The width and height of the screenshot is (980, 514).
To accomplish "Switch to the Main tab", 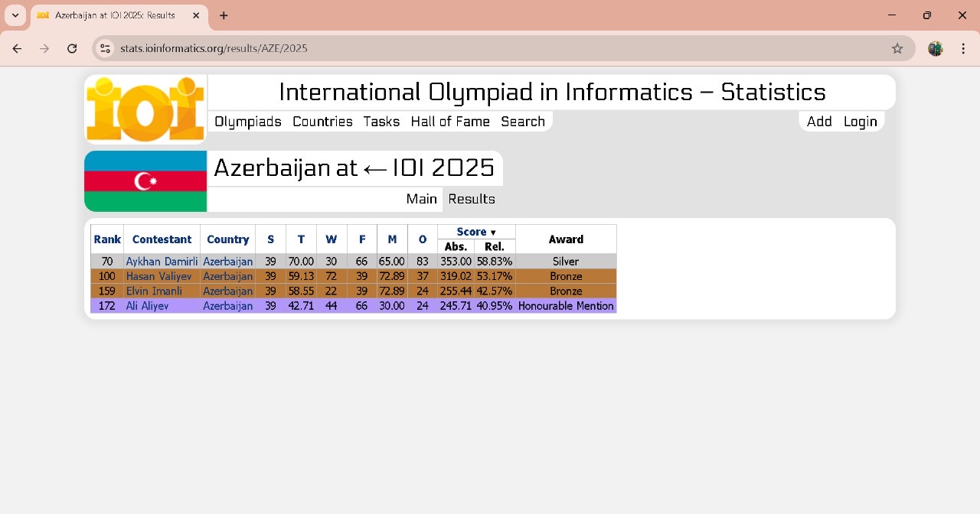I will tap(421, 199).
